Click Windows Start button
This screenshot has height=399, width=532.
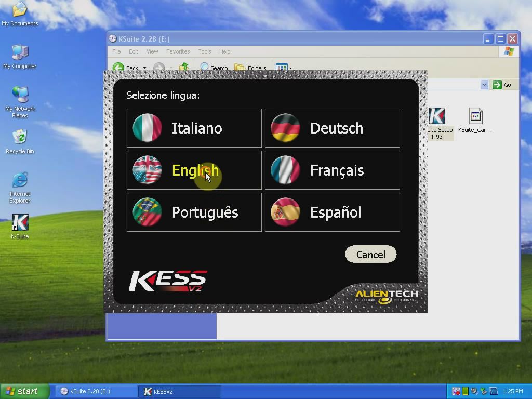click(24, 391)
